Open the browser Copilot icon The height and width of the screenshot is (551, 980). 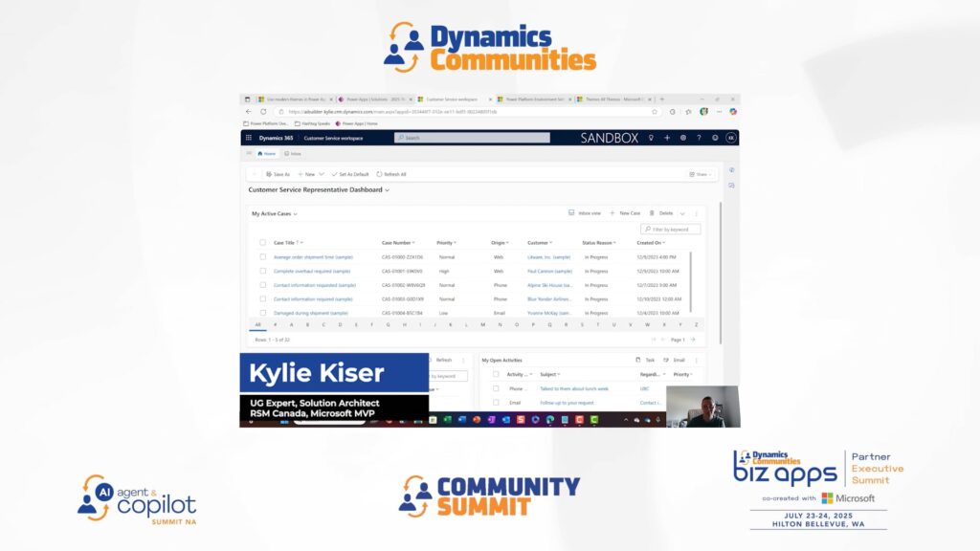pyautogui.click(x=732, y=112)
